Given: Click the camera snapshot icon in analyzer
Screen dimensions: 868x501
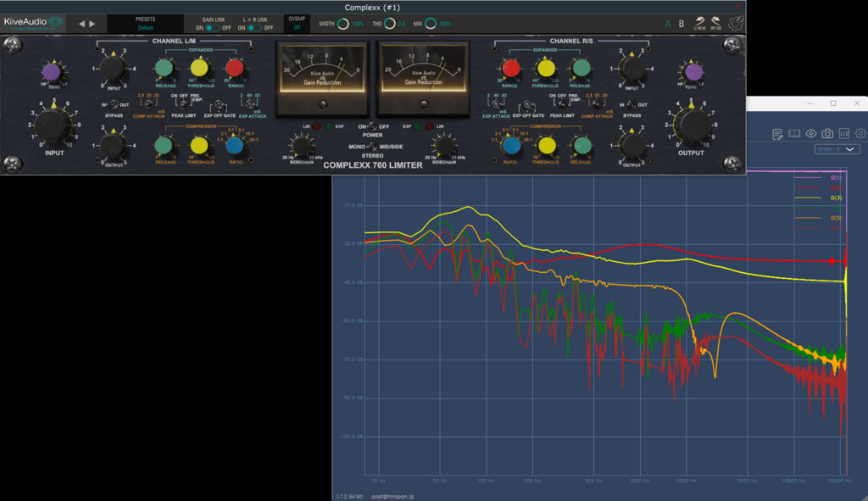Looking at the screenshot, I should coord(827,133).
